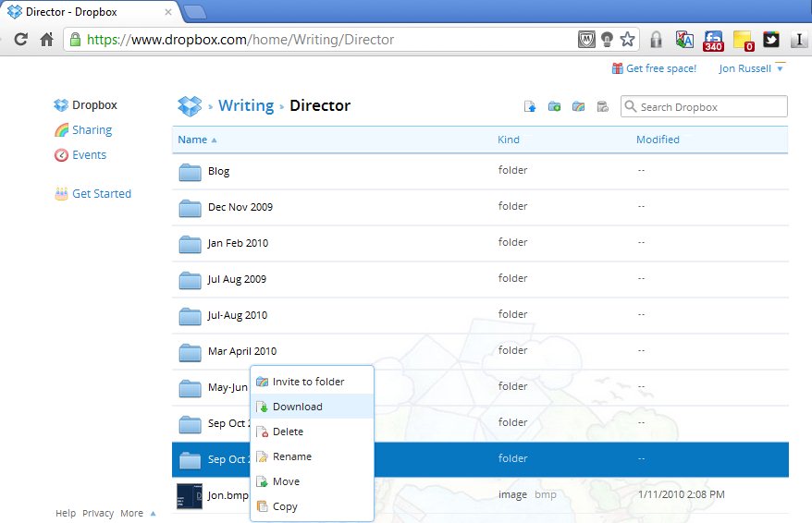The image size is (812, 523).
Task: Focus the Search Dropbox field
Action: click(704, 106)
